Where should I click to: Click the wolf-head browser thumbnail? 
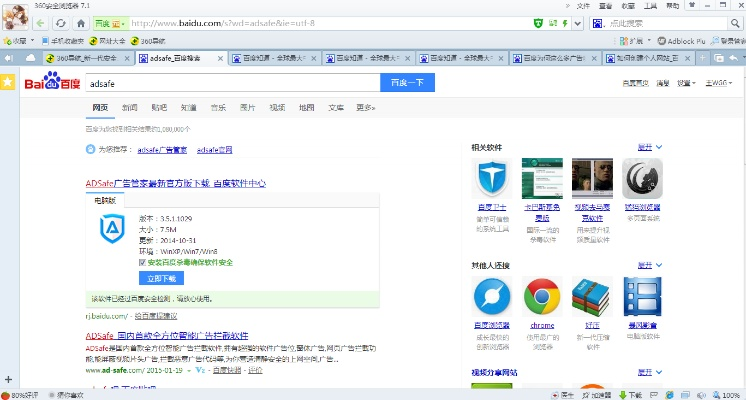click(642, 178)
